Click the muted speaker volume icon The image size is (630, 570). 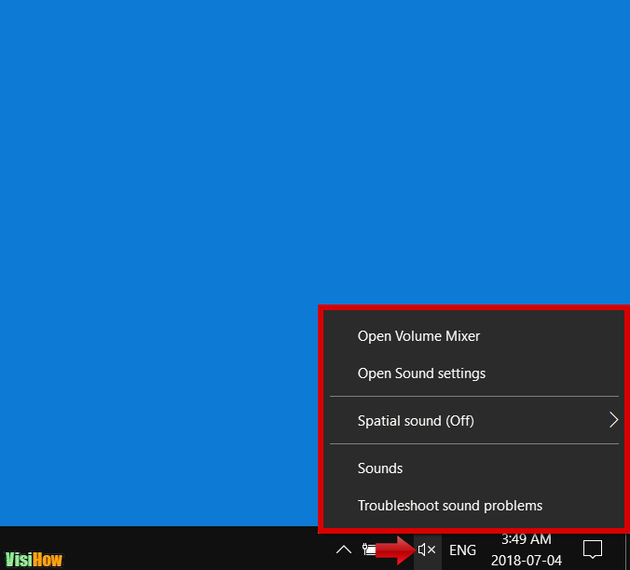point(427,550)
